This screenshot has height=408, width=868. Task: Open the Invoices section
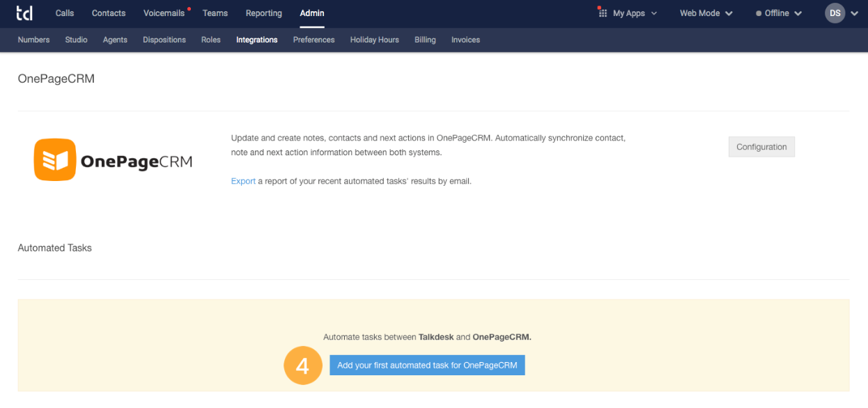(x=466, y=40)
